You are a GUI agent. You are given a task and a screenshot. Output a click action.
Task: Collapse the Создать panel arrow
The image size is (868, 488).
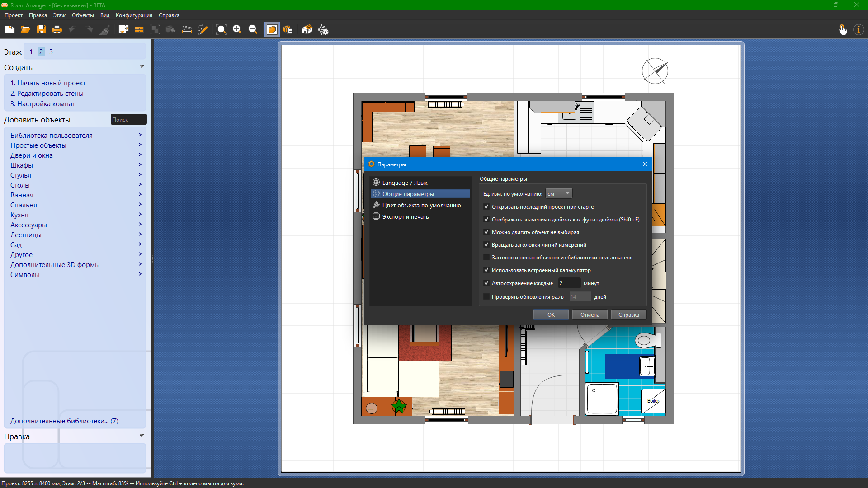(142, 67)
